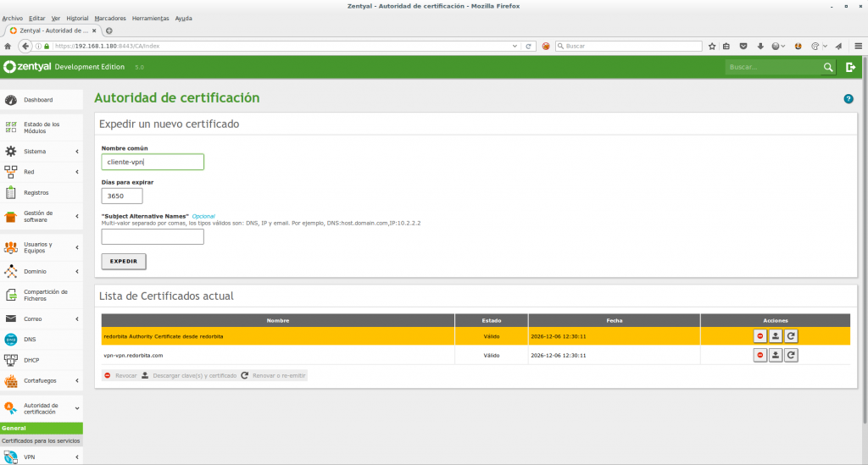Renew the redorbita Authority Certificate
The width and height of the screenshot is (868, 465).
(791, 336)
